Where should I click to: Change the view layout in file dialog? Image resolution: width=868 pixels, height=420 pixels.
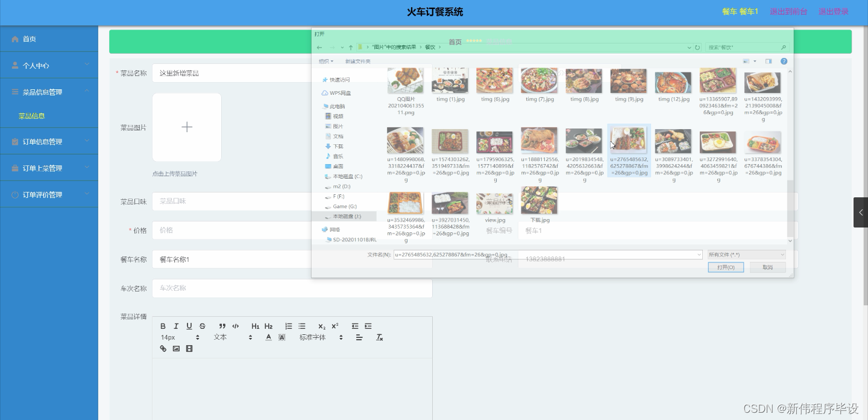(x=746, y=62)
